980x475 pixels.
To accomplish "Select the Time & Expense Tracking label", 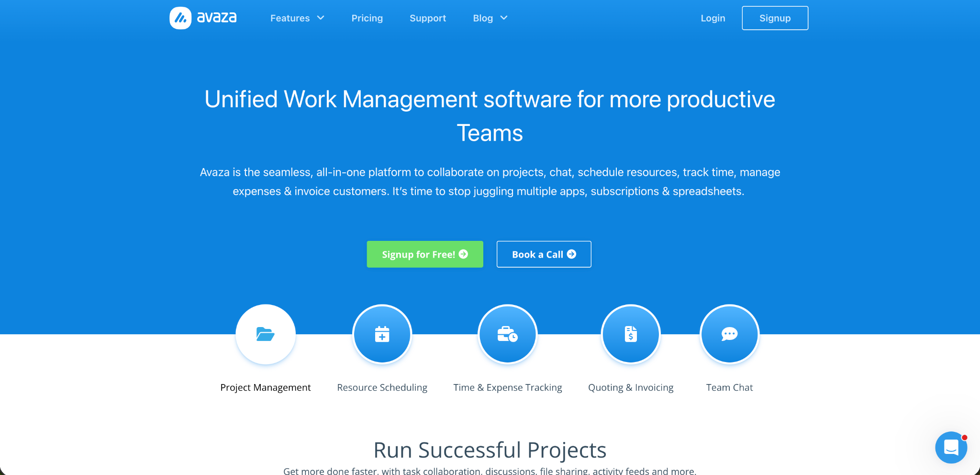I will coord(508,387).
